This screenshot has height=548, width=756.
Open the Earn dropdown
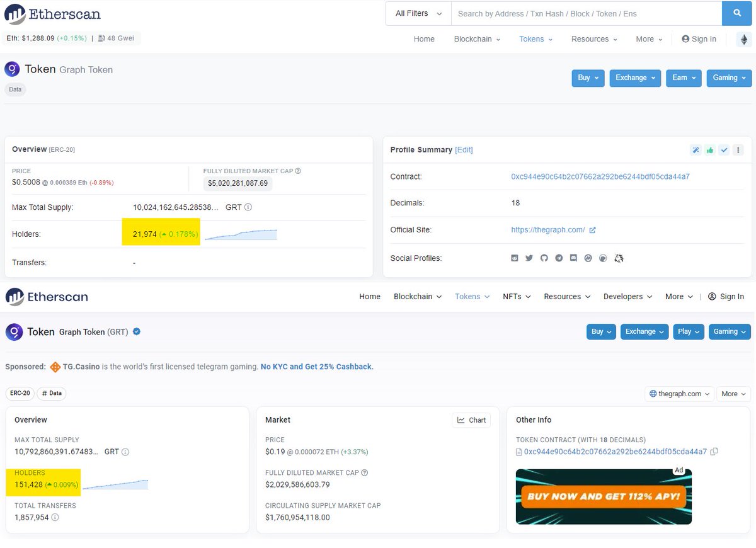(x=684, y=77)
